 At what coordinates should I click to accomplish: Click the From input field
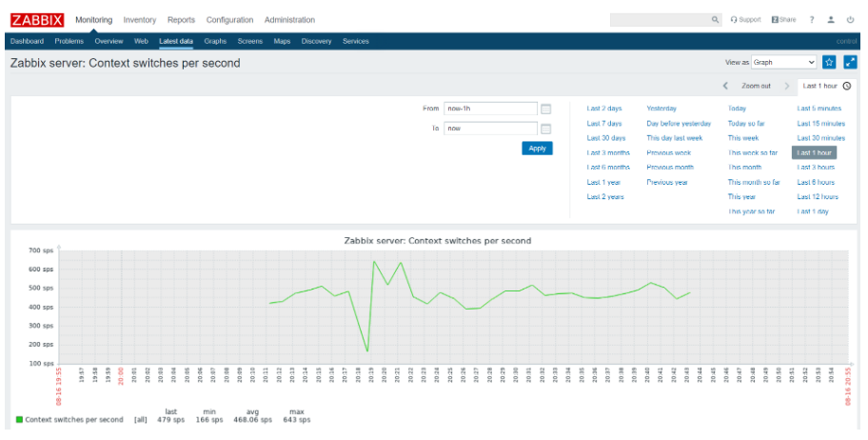click(490, 109)
